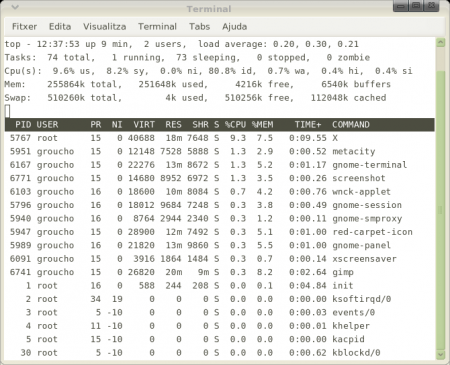Click PID 6741 in the process list
The height and width of the screenshot is (365, 450).
pos(20,272)
